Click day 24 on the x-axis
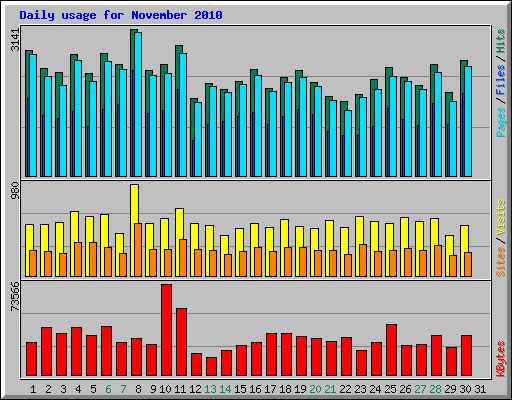 (375, 389)
